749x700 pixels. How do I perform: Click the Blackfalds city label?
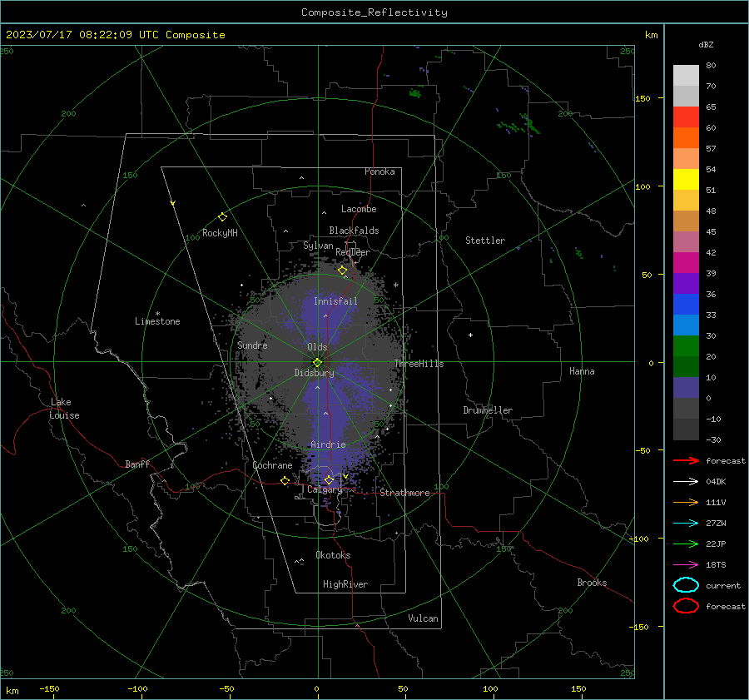(x=354, y=231)
